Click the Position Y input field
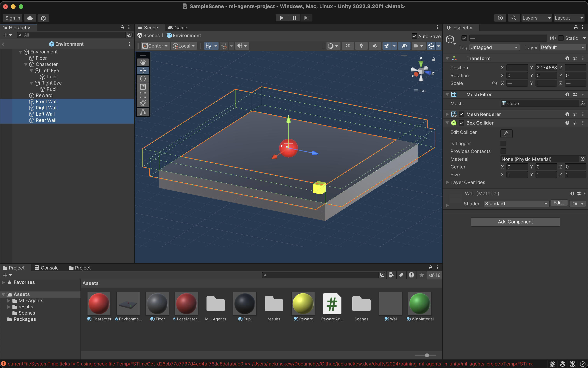 click(546, 68)
